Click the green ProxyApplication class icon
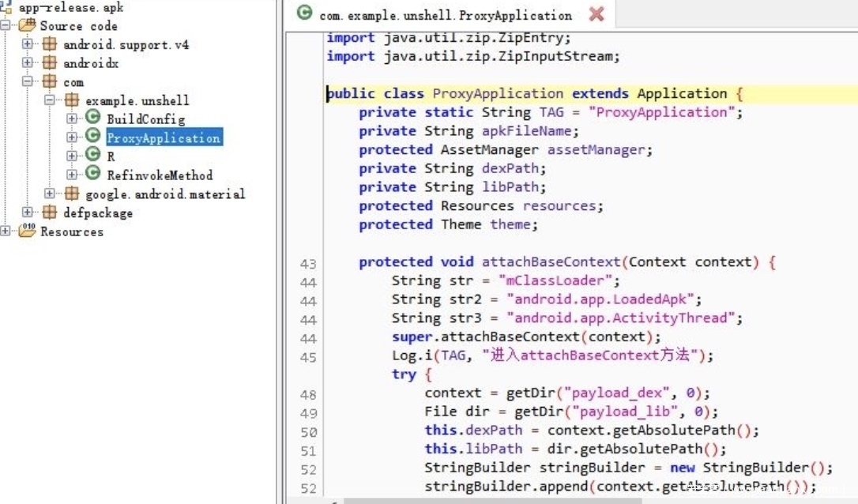Image resolution: width=858 pixels, height=504 pixels. tap(94, 137)
